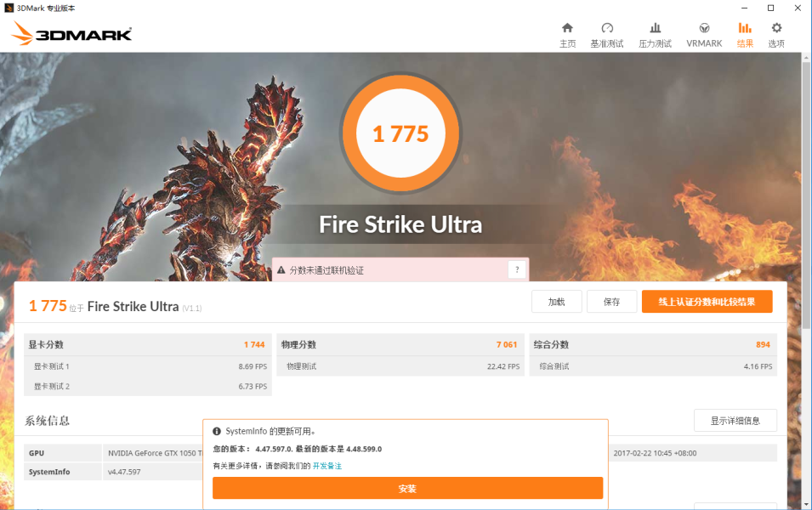Click the Save (保存) button

pos(611,302)
